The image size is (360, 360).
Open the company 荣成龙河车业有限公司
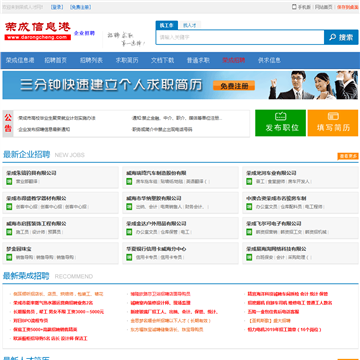point(271,173)
